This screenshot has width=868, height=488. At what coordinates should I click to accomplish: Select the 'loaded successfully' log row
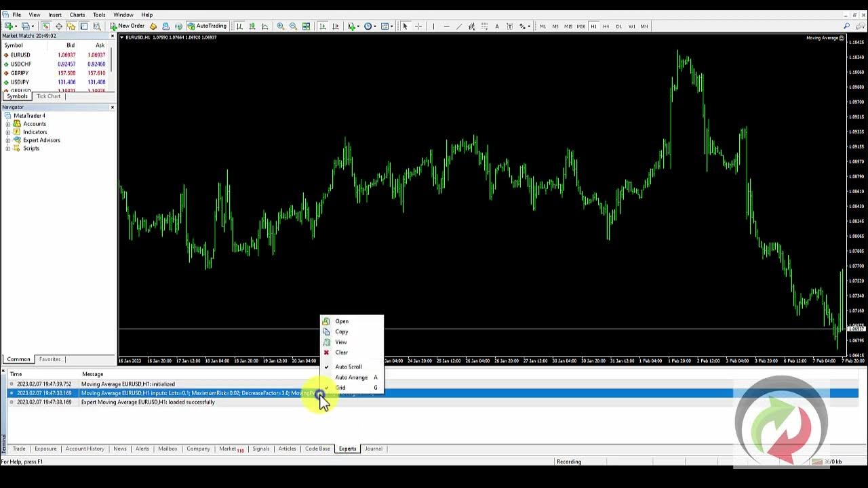433,402
